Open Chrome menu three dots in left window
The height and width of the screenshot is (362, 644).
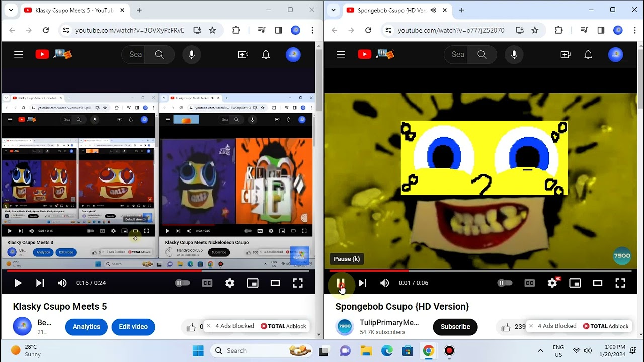(312, 30)
